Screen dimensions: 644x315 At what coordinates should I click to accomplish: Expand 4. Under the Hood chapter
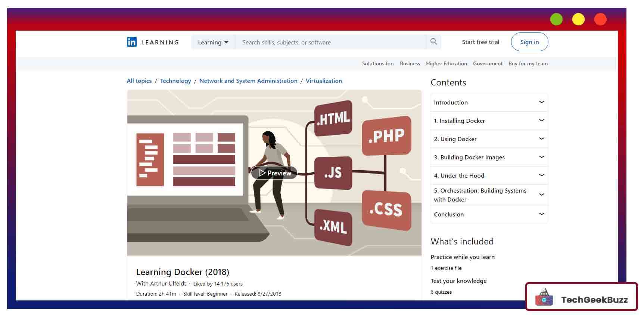tap(541, 175)
